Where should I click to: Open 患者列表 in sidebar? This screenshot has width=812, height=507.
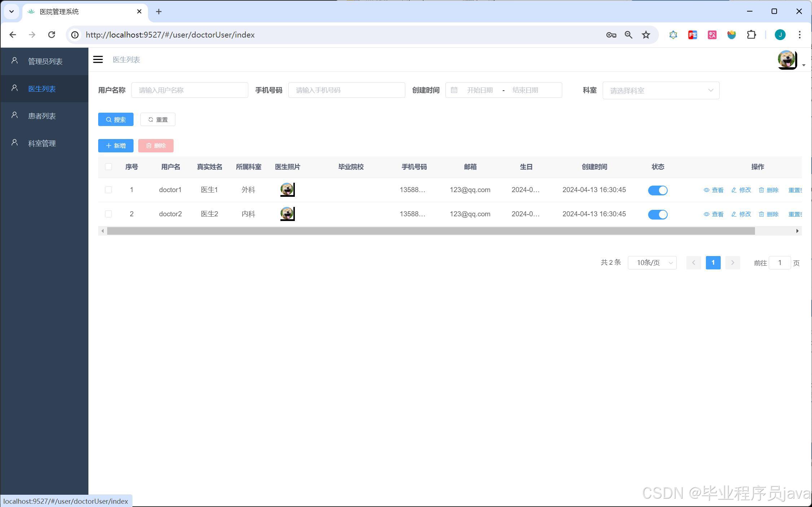click(44, 116)
